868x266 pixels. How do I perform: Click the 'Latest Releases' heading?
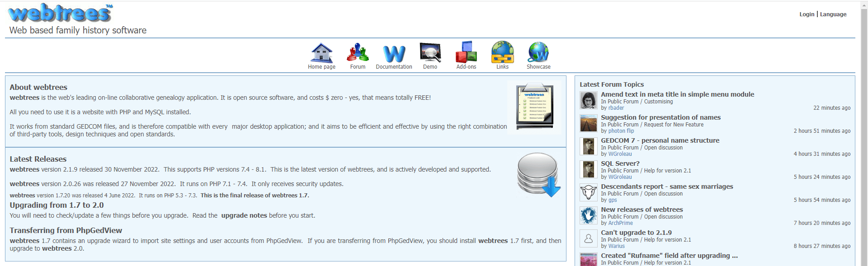[x=38, y=159]
